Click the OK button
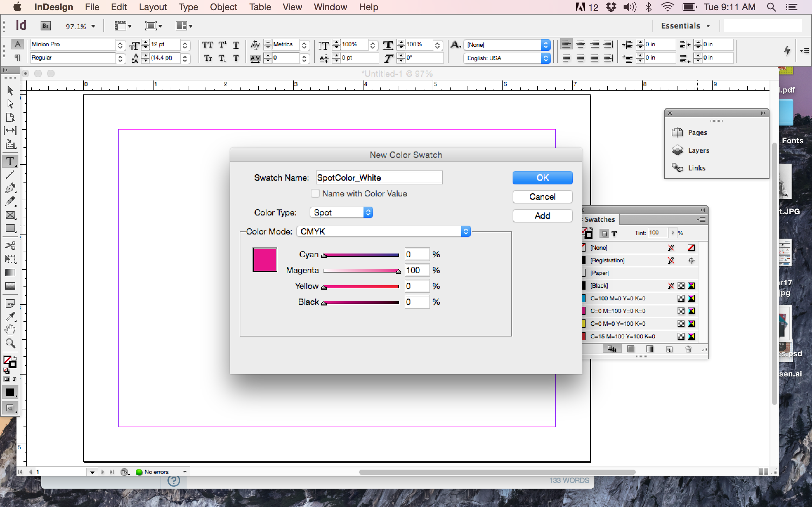812x507 pixels. point(542,178)
